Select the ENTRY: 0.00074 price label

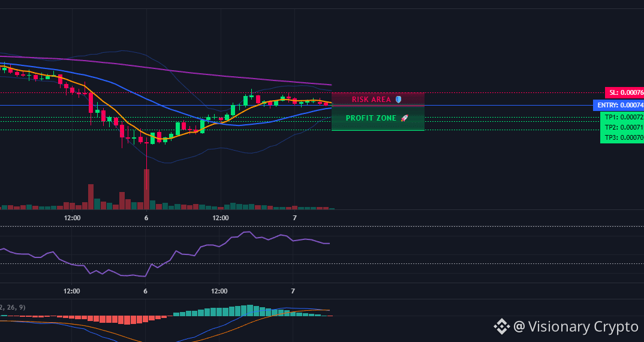tap(619, 105)
